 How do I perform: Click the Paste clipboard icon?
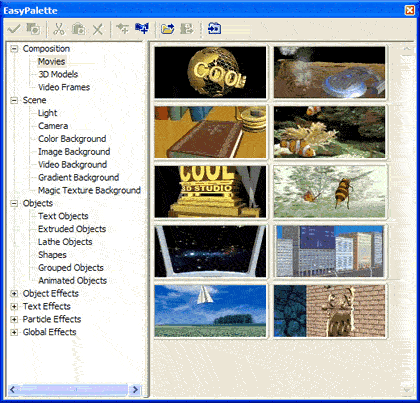tap(78, 29)
